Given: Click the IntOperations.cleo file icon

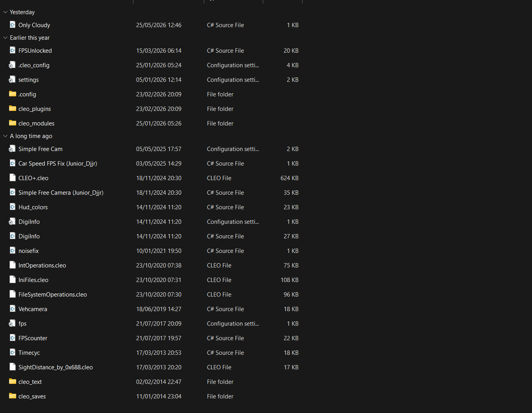Looking at the screenshot, I should pos(12,265).
